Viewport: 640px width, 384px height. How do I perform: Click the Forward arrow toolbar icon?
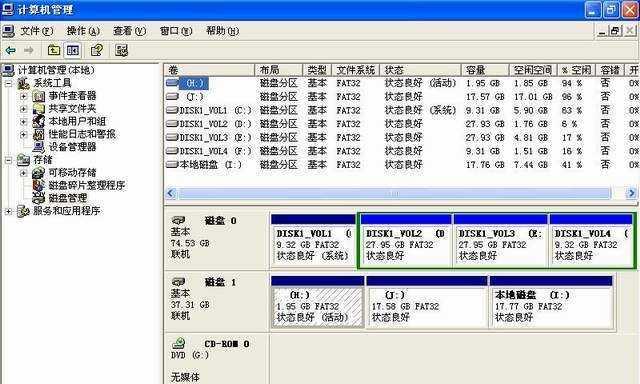point(29,50)
